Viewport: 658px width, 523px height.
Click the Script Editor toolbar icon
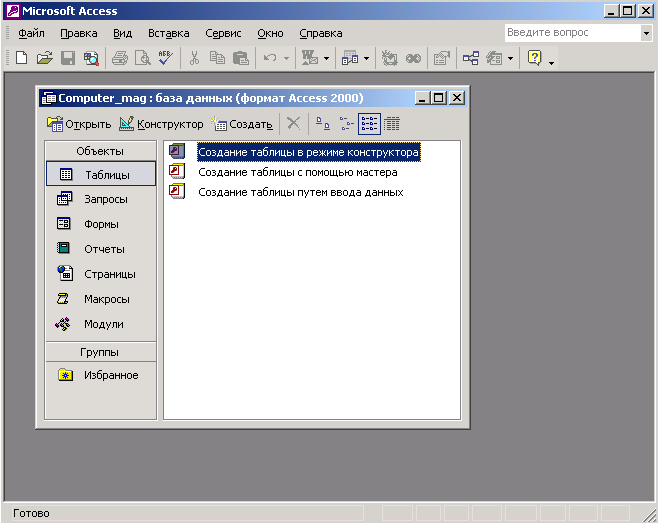point(413,58)
